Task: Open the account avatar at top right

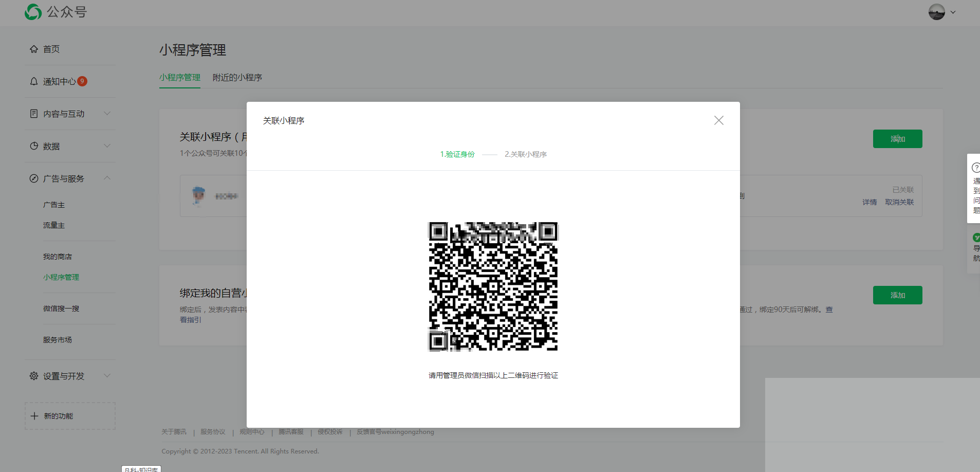Action: click(x=936, y=12)
